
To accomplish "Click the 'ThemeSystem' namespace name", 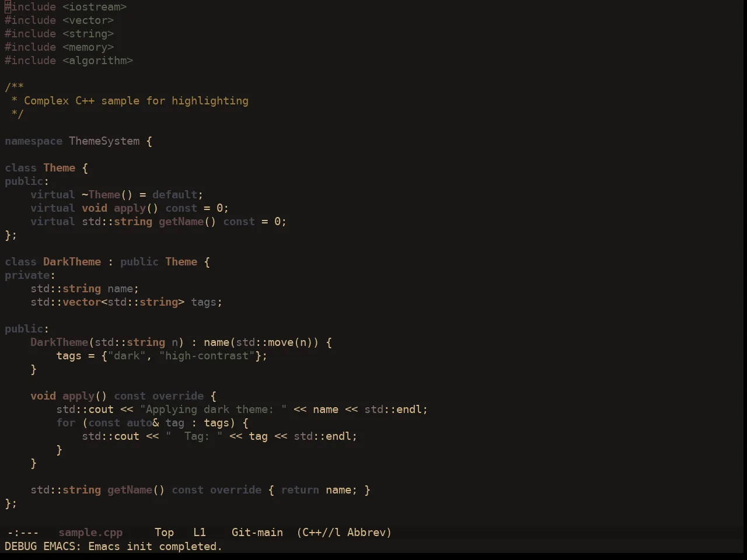I will [104, 141].
